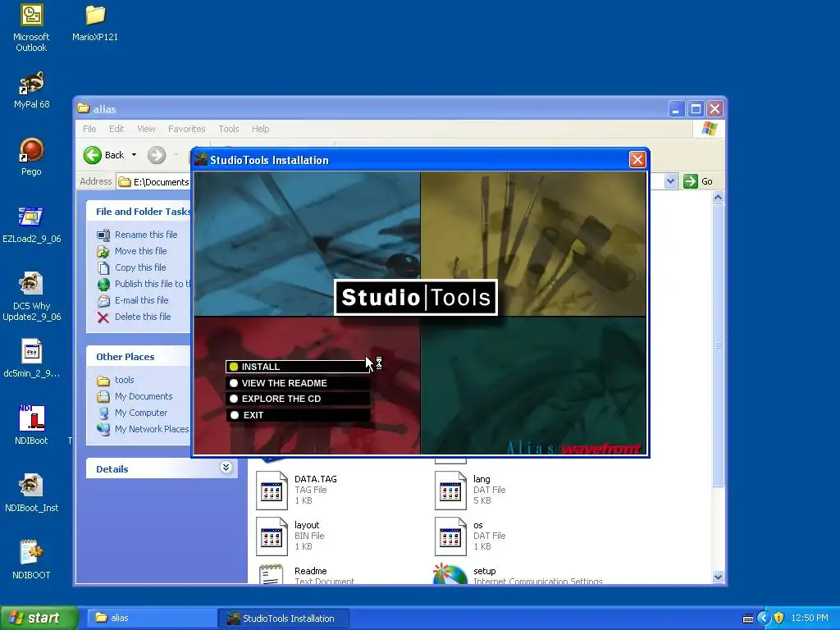The image size is (840, 630).
Task: Open Tools menu in alias window
Action: 228,129
